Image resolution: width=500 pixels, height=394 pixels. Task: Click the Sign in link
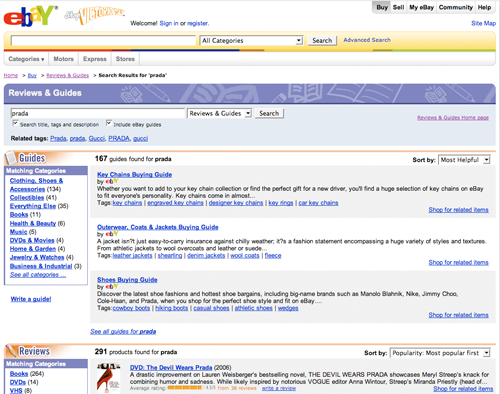(x=169, y=23)
